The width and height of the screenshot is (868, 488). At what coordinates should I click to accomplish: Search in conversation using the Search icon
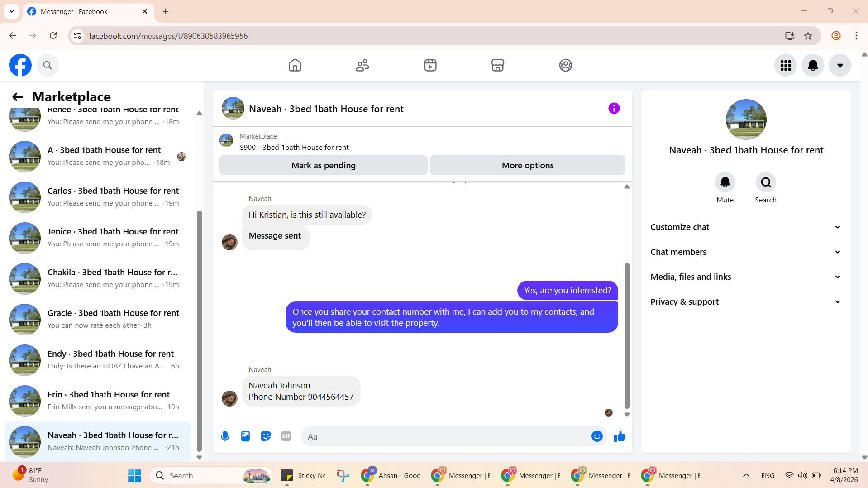pos(766,182)
